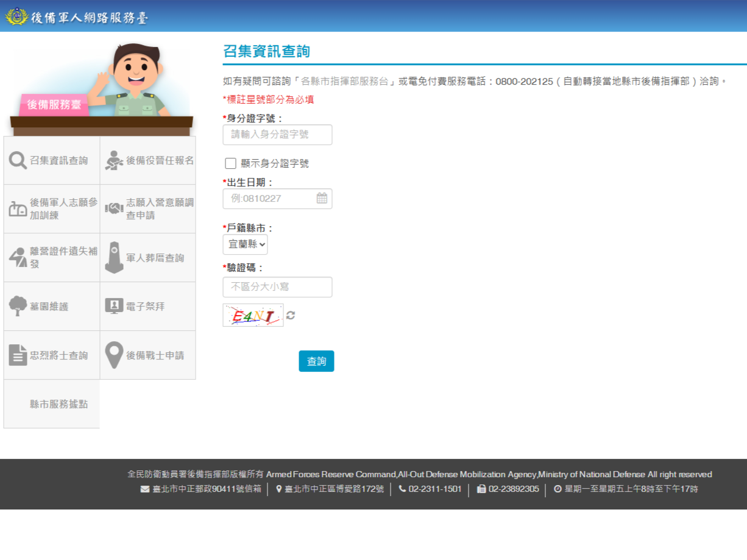This screenshot has height=560, width=747.
Task: Open 電子祭拜 using its monitor icon
Action: point(113,305)
